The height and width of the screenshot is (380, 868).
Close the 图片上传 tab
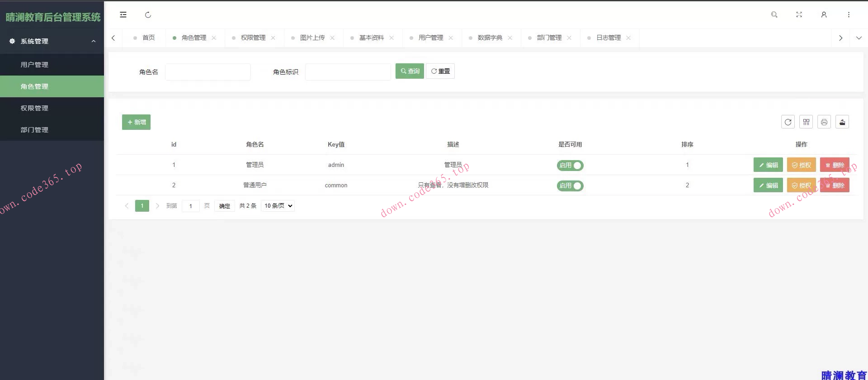(x=332, y=38)
